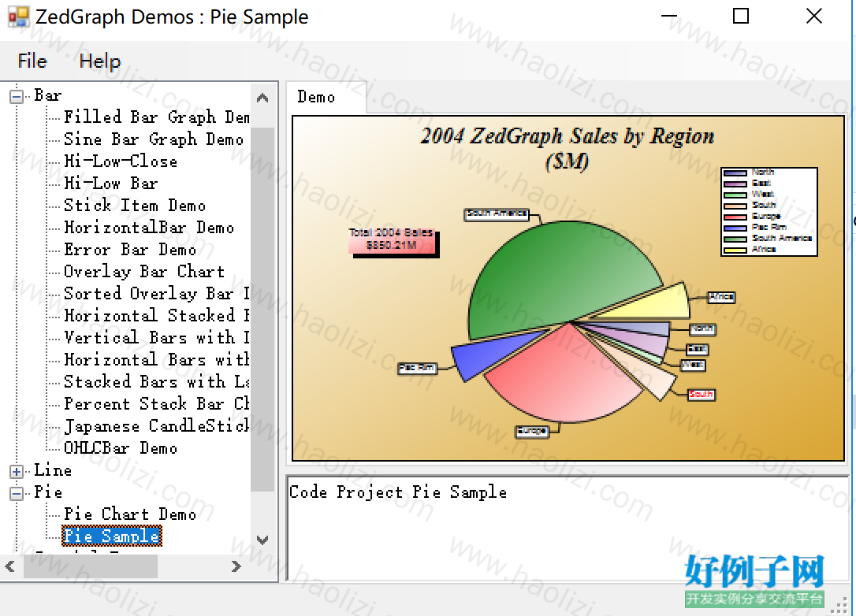Viewport: 856px width, 616px height.
Task: Select Horizontal Bars with item
Action: [156, 359]
